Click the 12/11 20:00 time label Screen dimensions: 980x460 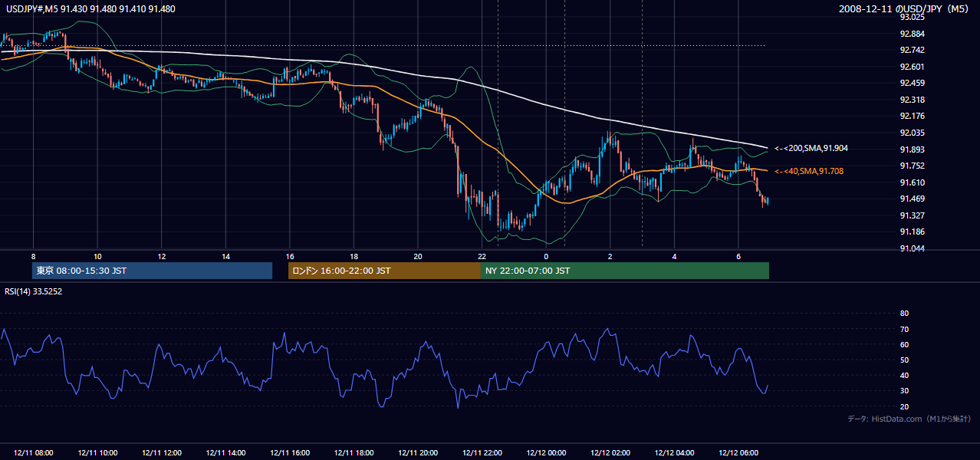coord(418,452)
